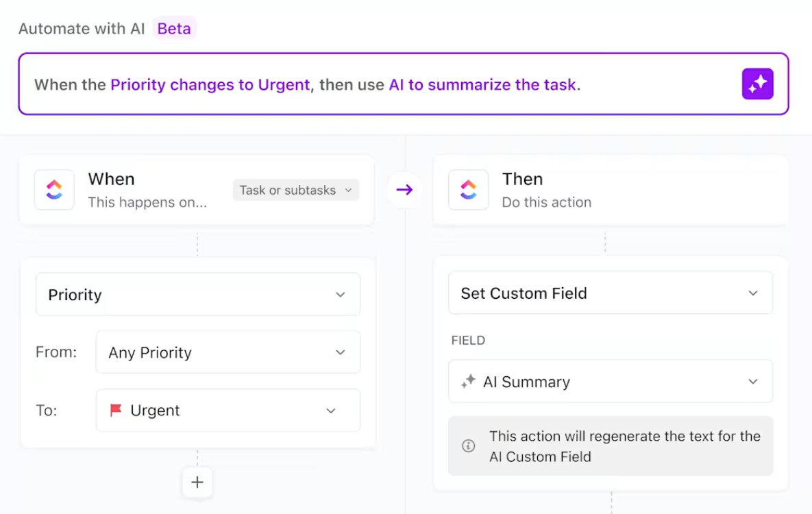Click the purple arrow between When and Then

404,190
